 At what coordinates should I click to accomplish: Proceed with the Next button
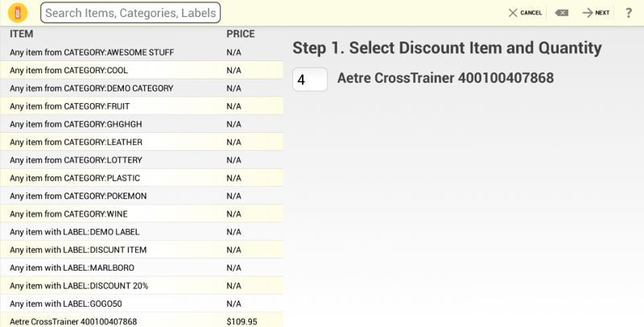tap(596, 13)
